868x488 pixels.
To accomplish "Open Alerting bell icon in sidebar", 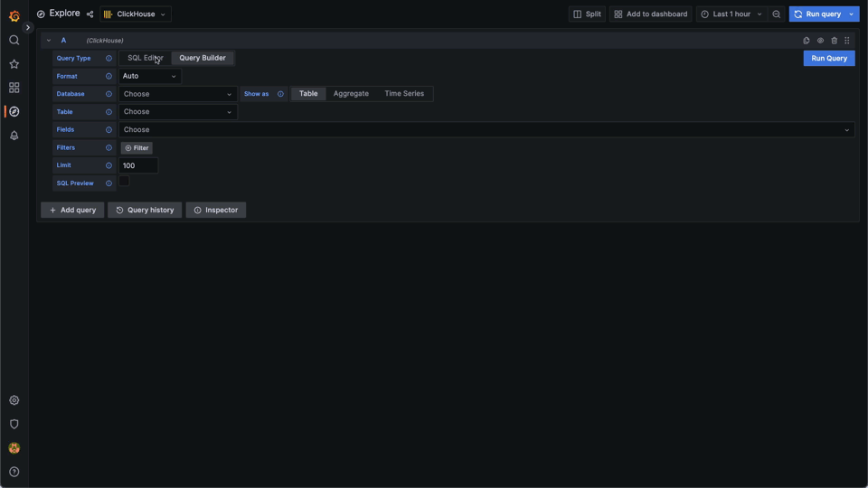I will (14, 136).
